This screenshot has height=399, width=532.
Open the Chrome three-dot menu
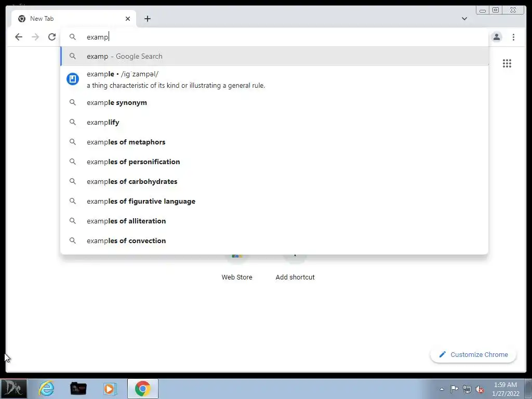(513, 37)
